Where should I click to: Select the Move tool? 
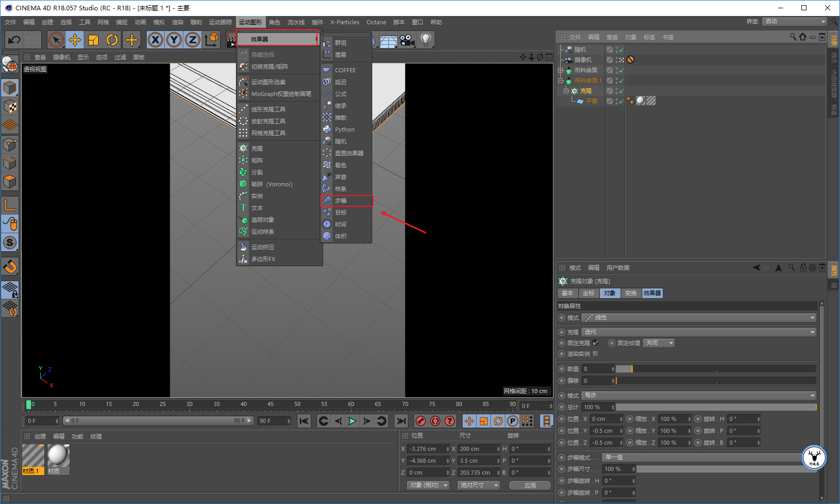click(x=74, y=40)
